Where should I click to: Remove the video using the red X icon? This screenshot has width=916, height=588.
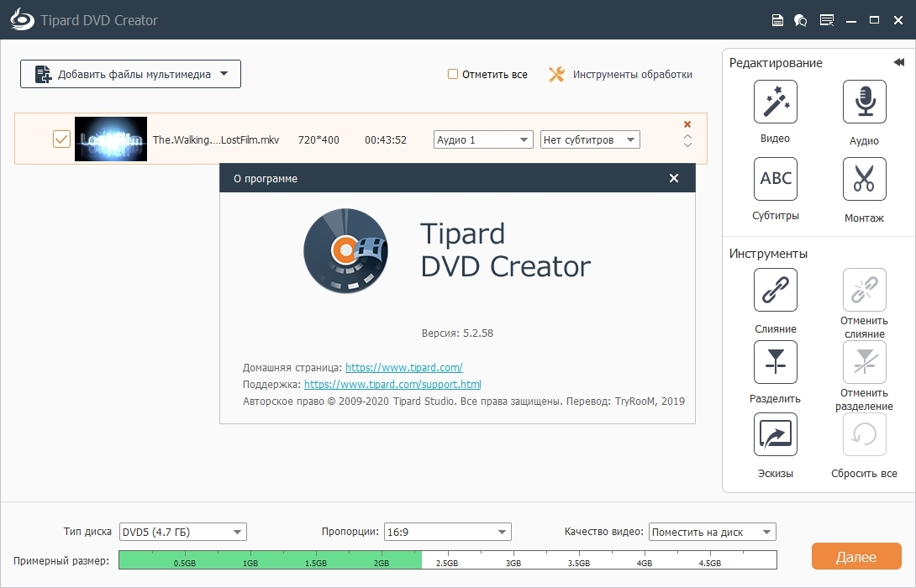coord(687,125)
